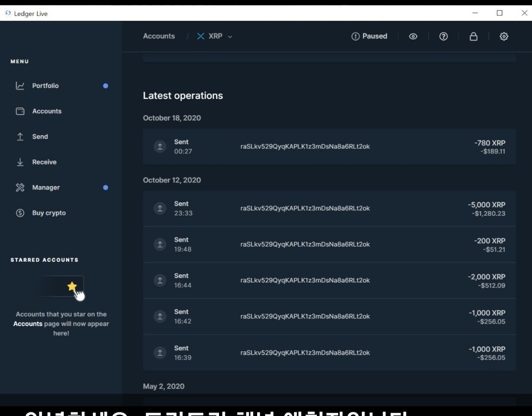Screen dimensions: 532x416
Task: Click the sent arrow icon for 00:27
Action: [160, 146]
